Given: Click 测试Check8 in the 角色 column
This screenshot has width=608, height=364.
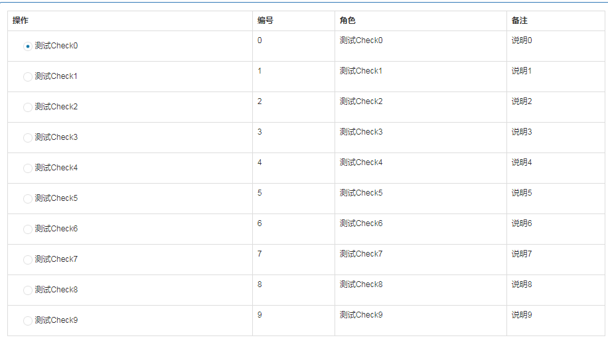Looking at the screenshot, I should coord(361,284).
